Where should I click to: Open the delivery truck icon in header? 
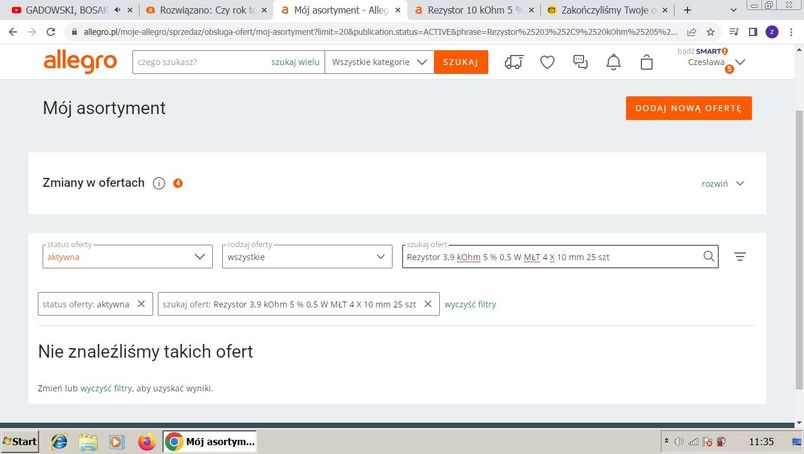pos(514,62)
